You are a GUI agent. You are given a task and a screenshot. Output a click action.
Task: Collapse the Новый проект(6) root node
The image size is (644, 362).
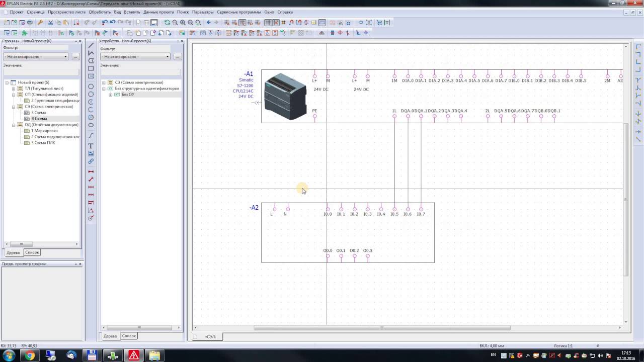pos(8,82)
